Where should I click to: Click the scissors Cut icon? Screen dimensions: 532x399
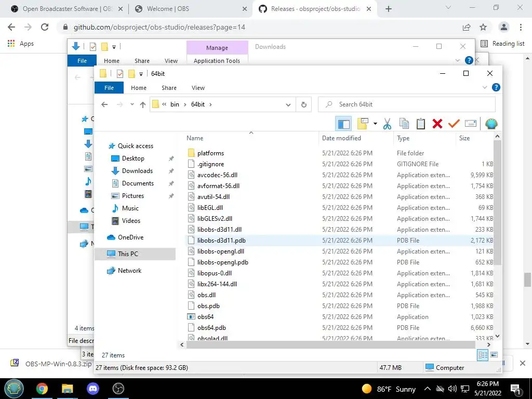(387, 124)
